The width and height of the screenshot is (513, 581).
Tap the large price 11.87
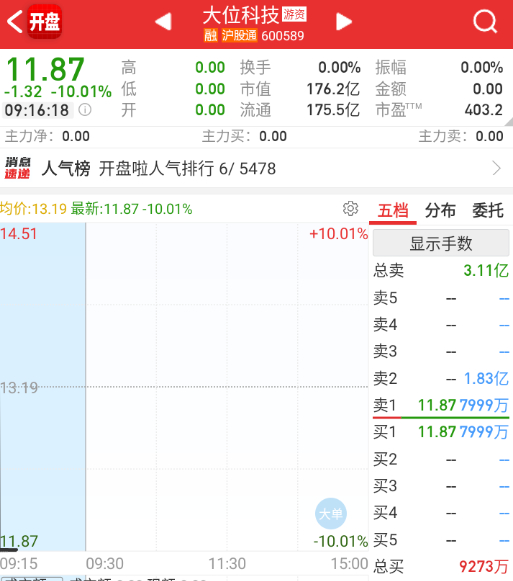[x=45, y=69]
